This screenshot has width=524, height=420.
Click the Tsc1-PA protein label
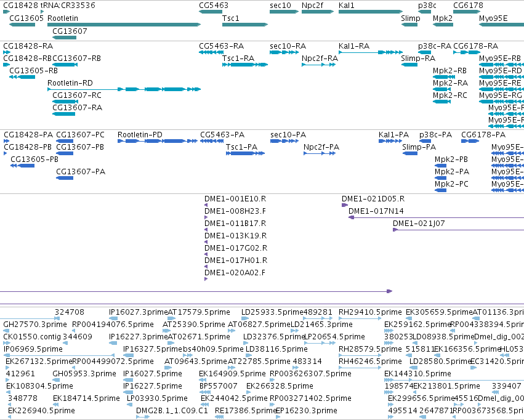click(x=241, y=147)
